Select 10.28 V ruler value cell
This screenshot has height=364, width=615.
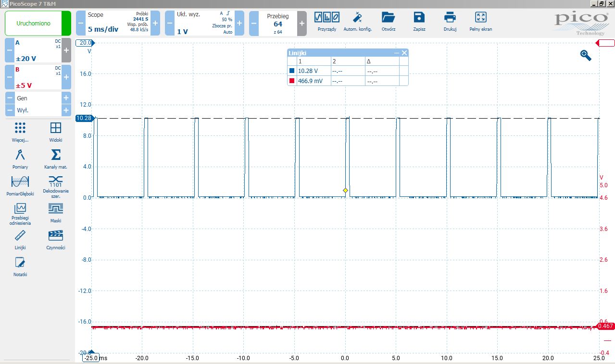(x=313, y=71)
